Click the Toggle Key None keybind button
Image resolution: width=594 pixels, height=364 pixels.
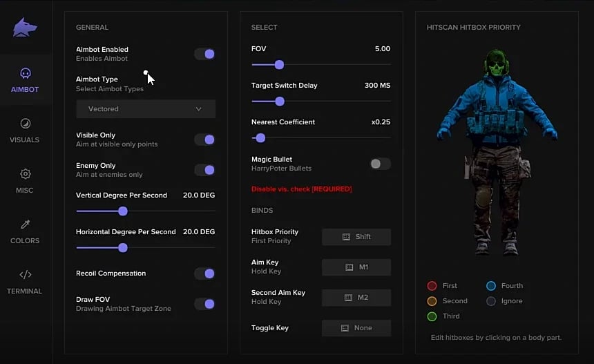pyautogui.click(x=356, y=327)
